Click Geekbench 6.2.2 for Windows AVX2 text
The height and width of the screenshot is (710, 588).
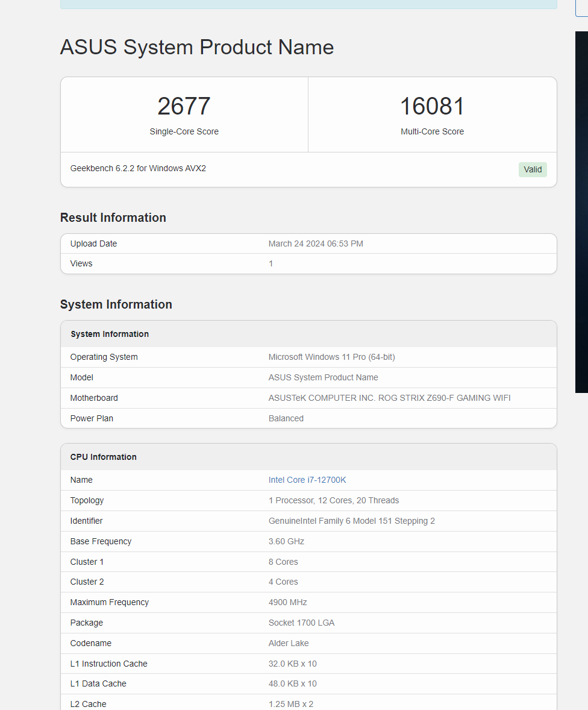point(138,168)
